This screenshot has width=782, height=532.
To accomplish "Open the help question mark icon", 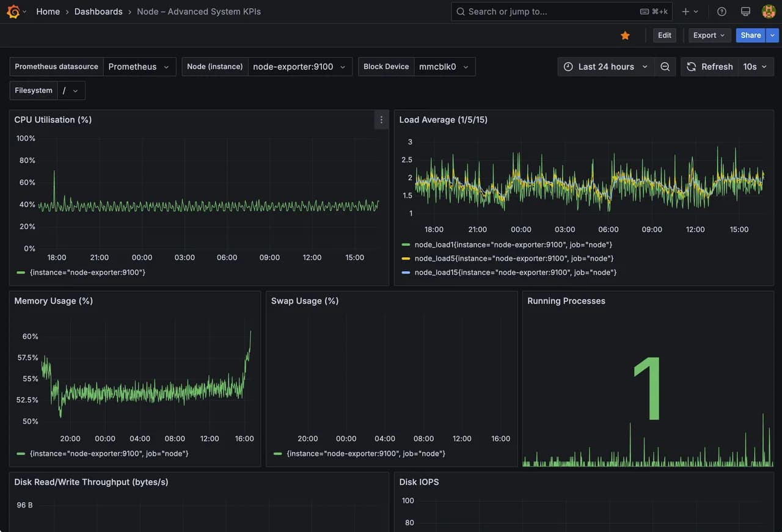I will click(x=722, y=12).
